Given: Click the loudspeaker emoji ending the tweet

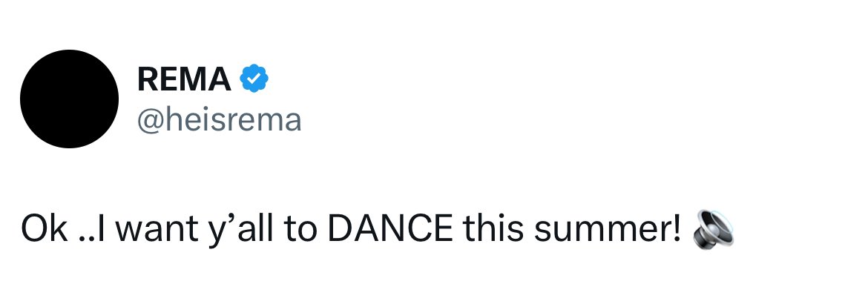Looking at the screenshot, I should (713, 228).
